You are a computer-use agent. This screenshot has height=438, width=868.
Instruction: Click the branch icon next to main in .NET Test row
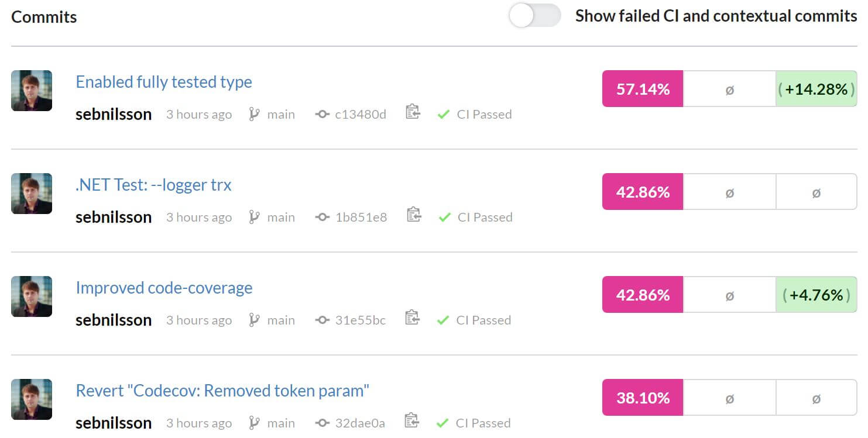[x=254, y=217]
